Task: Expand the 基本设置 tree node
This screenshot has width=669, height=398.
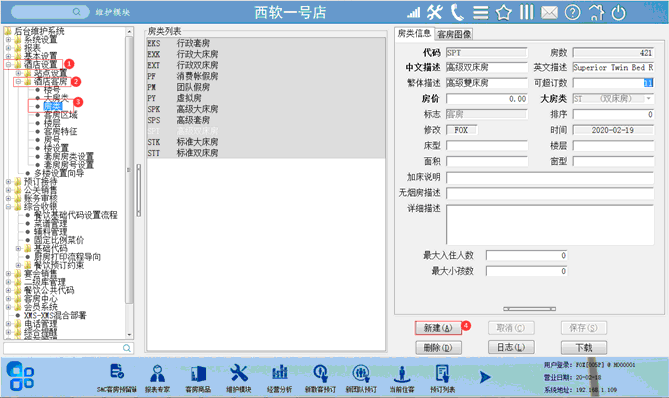Action: (8, 56)
